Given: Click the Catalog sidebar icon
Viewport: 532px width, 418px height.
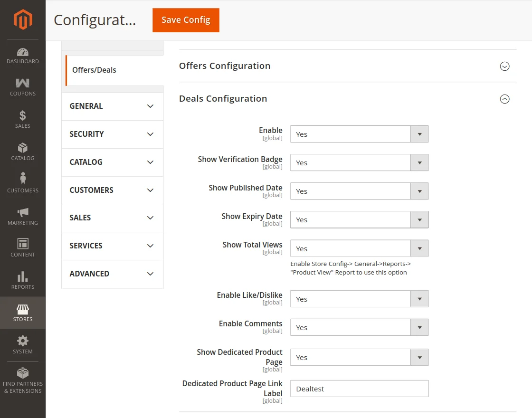Looking at the screenshot, I should (22, 150).
